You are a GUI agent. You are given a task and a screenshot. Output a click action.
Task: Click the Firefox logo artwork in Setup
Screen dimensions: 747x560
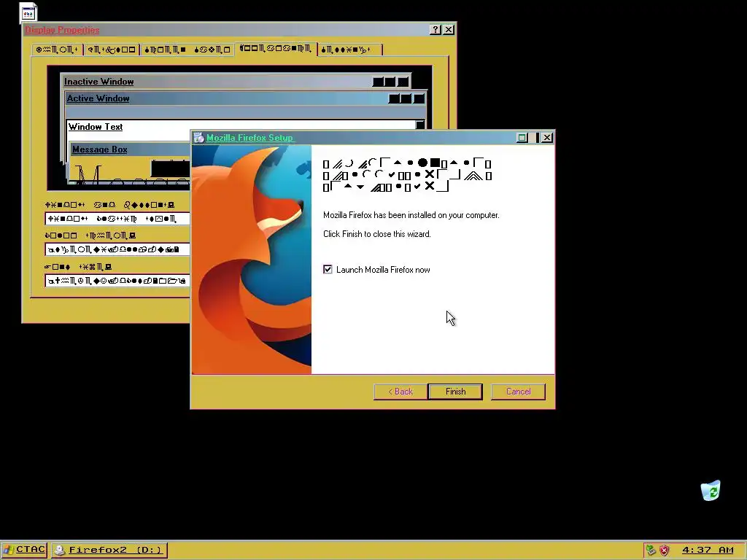(252, 260)
